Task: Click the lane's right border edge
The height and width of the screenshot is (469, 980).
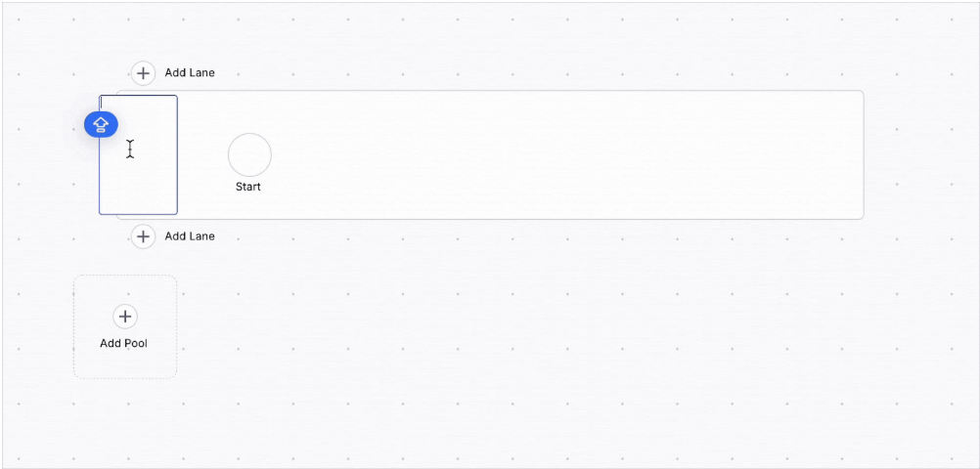Action: coord(864,155)
